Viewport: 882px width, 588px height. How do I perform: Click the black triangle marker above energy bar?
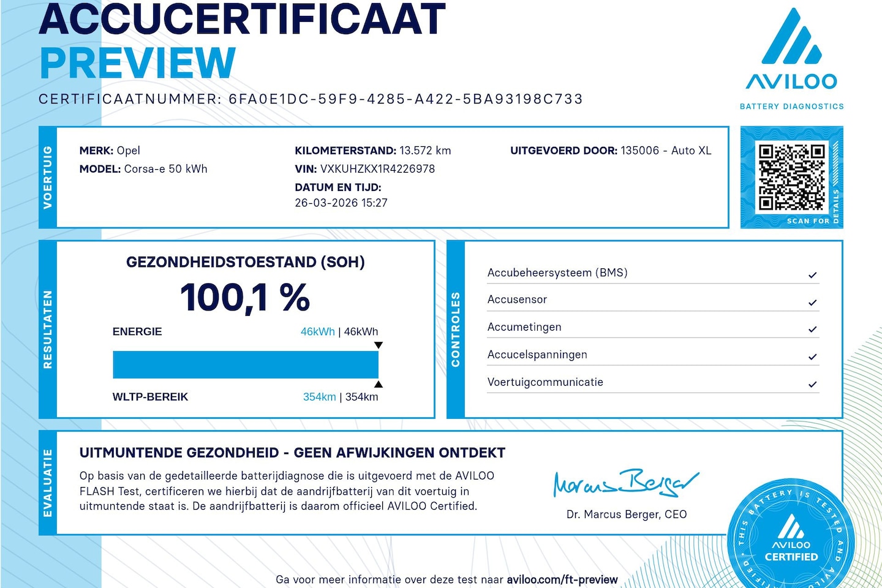click(379, 345)
